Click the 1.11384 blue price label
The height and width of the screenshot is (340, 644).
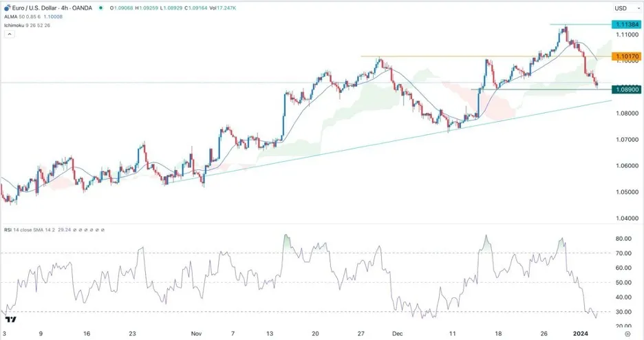pyautogui.click(x=626, y=25)
